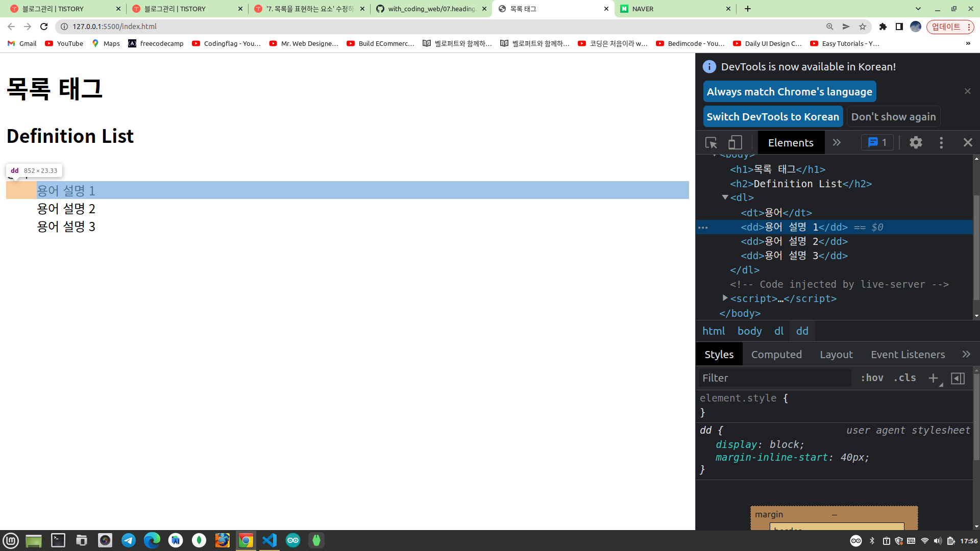Open Arduino IDE from the taskbar
The image size is (980, 551).
point(293,540)
